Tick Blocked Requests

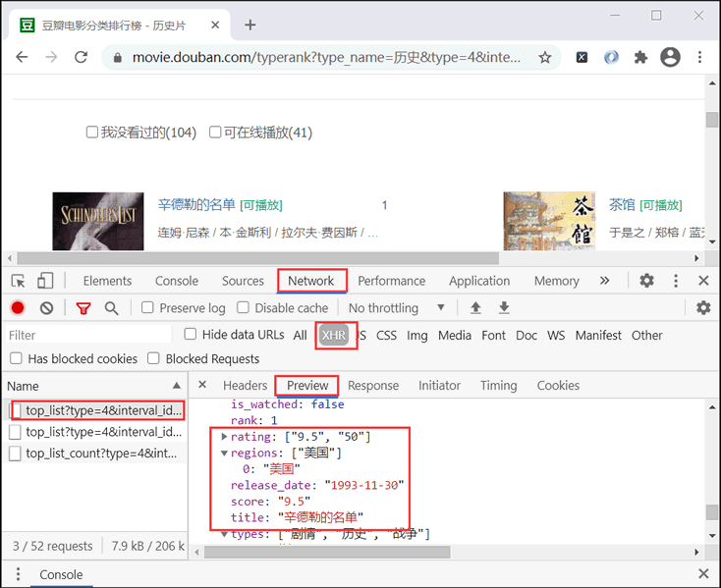point(153,358)
